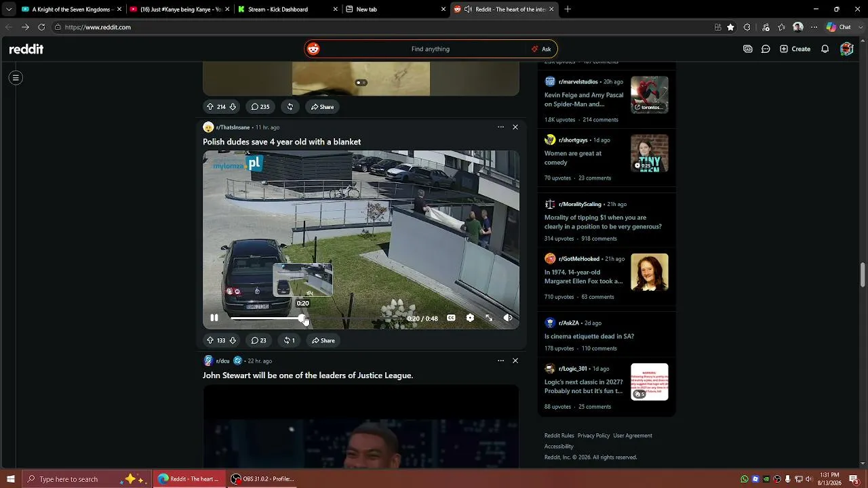Focus the Find anything search field
Screen dimensions: 868x488
[430, 49]
